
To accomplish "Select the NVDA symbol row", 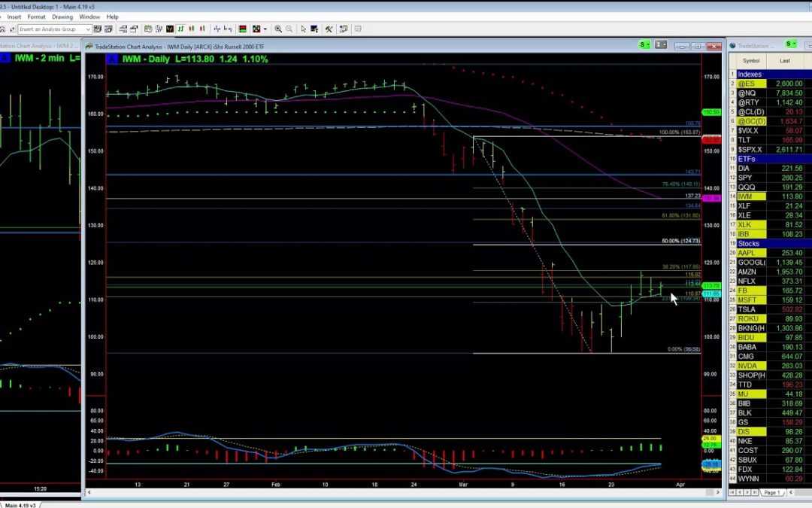I will point(751,366).
